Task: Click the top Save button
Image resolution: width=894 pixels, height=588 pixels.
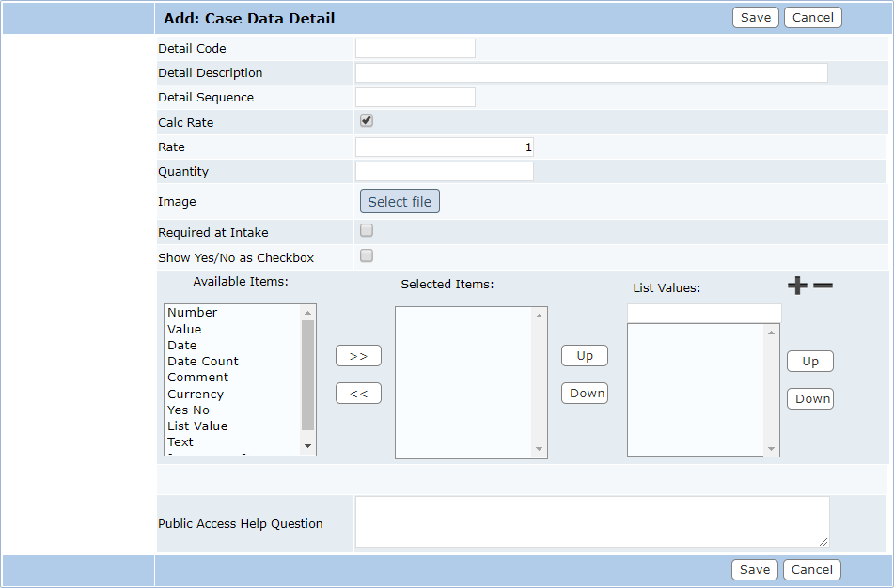Action: 756,18
